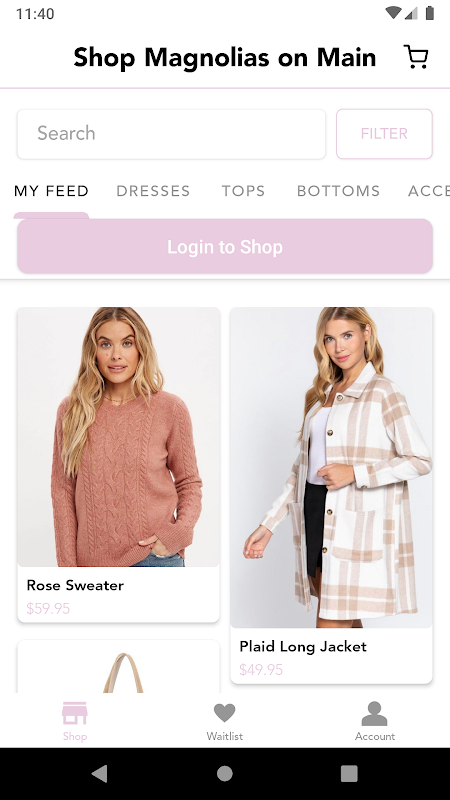Open the partially visible handbag product card
The height and width of the screenshot is (800, 450).
coord(118,667)
